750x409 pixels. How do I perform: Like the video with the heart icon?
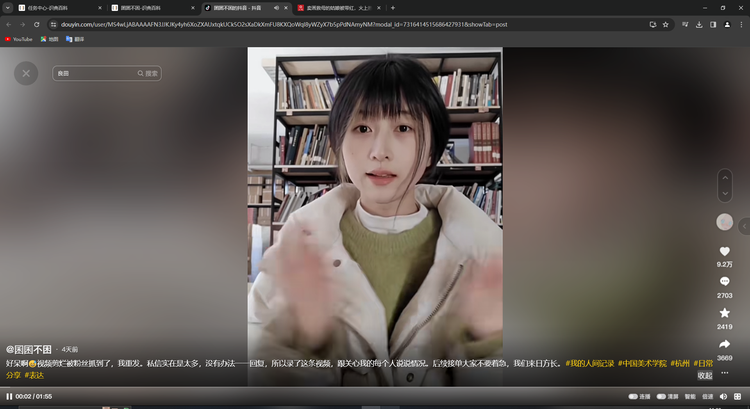[724, 251]
